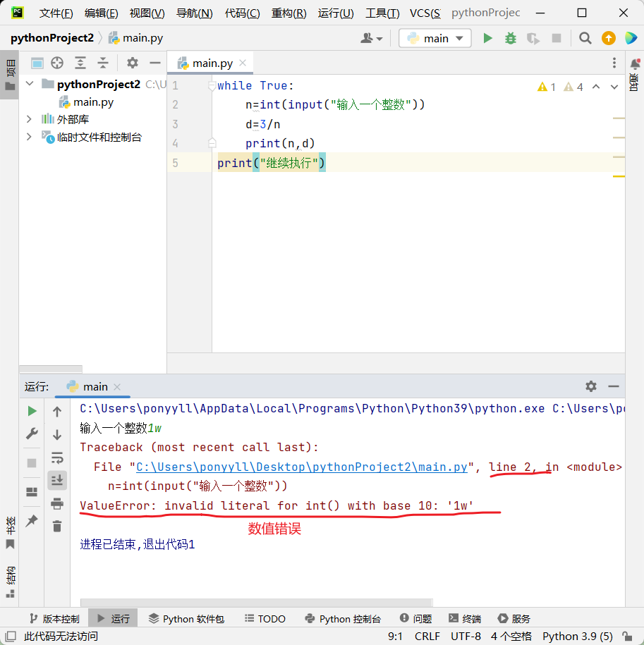644x645 pixels.
Task: Click the rerun button in Run panel
Action: 32,411
